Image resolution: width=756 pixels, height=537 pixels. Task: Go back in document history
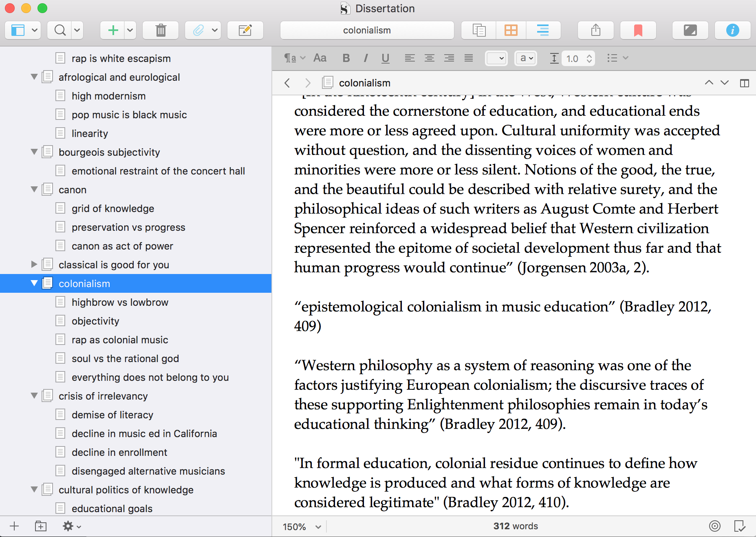click(x=287, y=83)
